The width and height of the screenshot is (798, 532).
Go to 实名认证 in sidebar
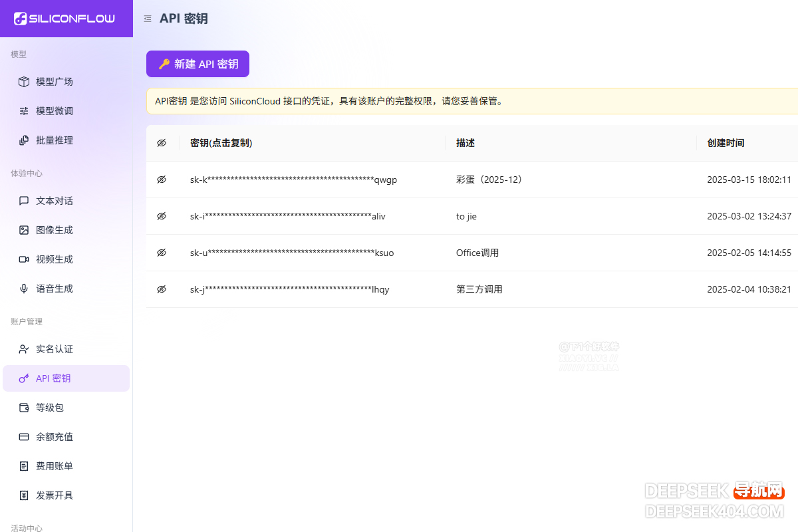(55, 349)
